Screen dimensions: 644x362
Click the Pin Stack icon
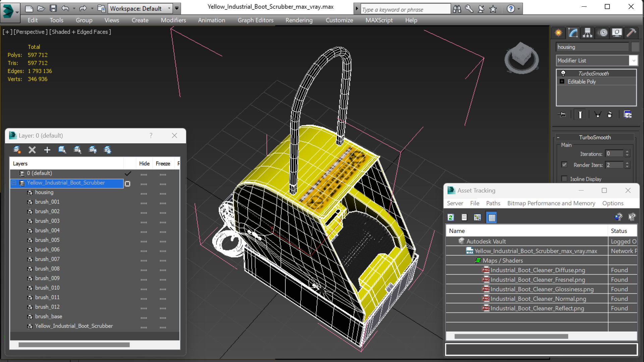[562, 115]
